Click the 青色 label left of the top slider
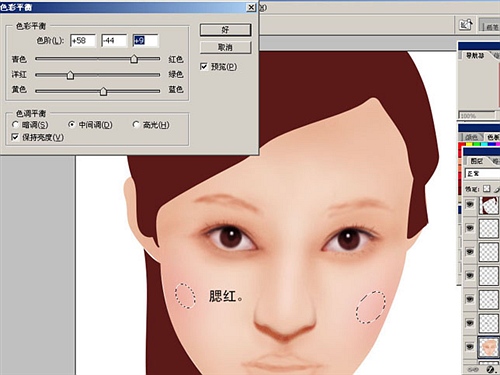This screenshot has height=375, width=500. [x=19, y=59]
